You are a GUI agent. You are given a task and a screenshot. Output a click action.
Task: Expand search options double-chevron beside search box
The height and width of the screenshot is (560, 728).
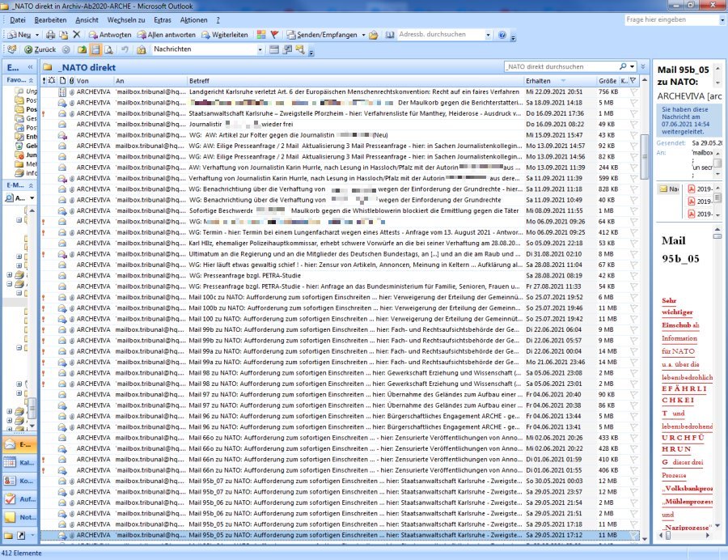pos(643,66)
